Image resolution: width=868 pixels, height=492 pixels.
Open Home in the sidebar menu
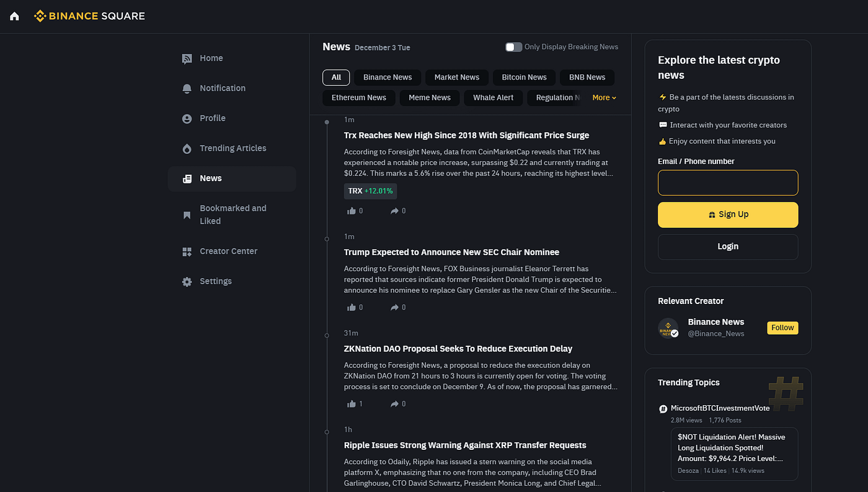point(232,58)
